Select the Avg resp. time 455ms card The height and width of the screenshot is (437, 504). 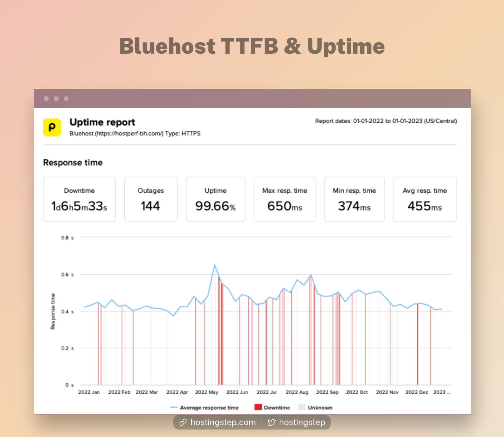425,199
